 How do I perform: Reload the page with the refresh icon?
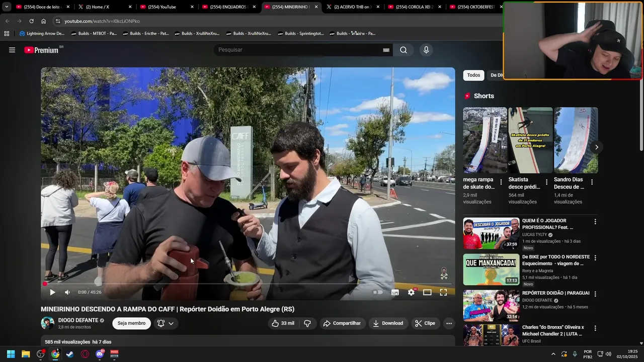click(x=31, y=21)
